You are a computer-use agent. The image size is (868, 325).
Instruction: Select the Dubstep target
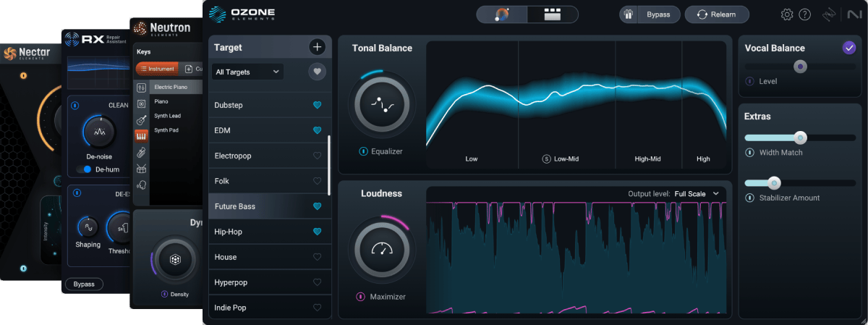pos(270,105)
